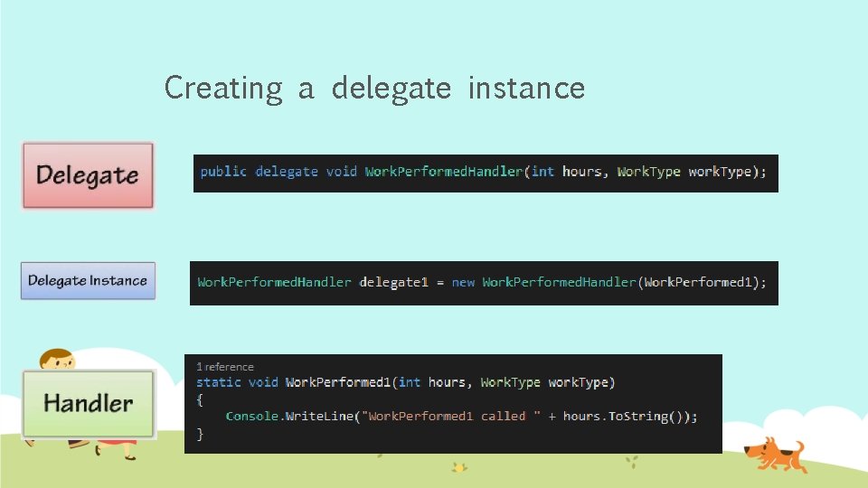Image resolution: width=868 pixels, height=488 pixels.
Task: Click the blue Delegate Instance box
Action: point(88,280)
